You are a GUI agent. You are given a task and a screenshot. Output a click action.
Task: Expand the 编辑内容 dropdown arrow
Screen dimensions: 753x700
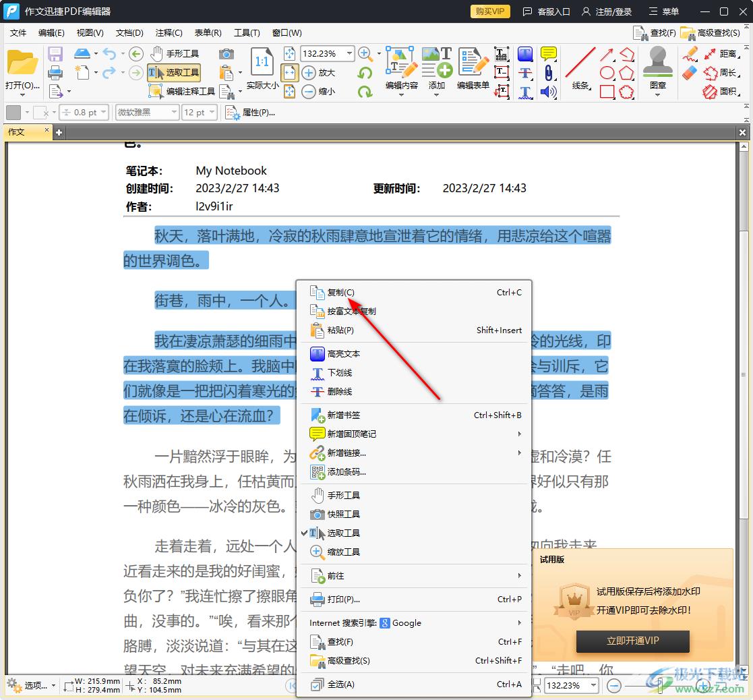(x=402, y=95)
